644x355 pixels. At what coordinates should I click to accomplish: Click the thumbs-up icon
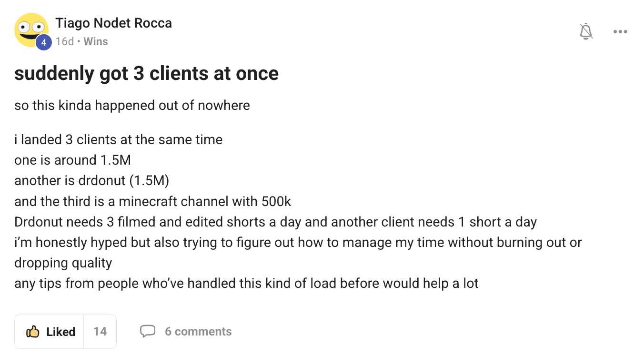32,331
